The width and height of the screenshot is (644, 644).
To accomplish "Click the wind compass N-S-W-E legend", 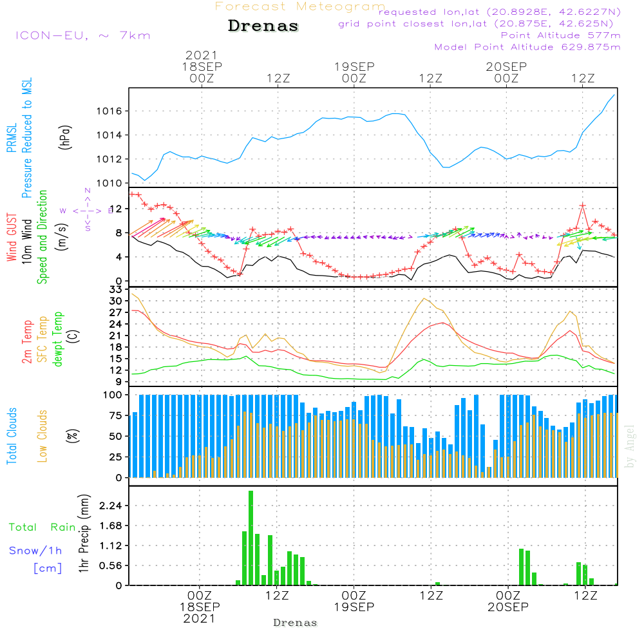I will tap(88, 211).
